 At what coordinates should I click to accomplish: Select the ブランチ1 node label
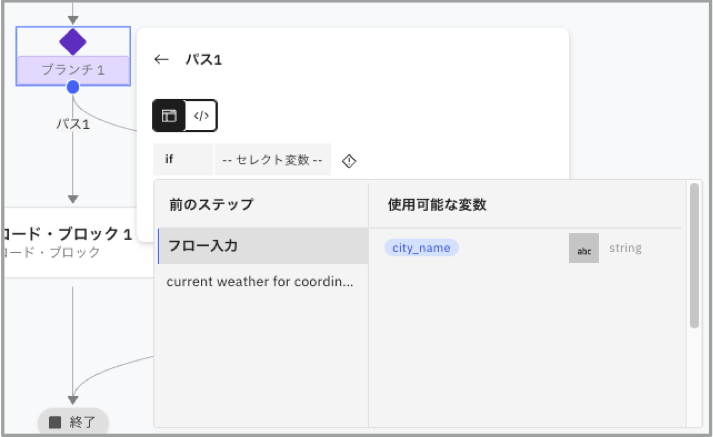[x=73, y=70]
